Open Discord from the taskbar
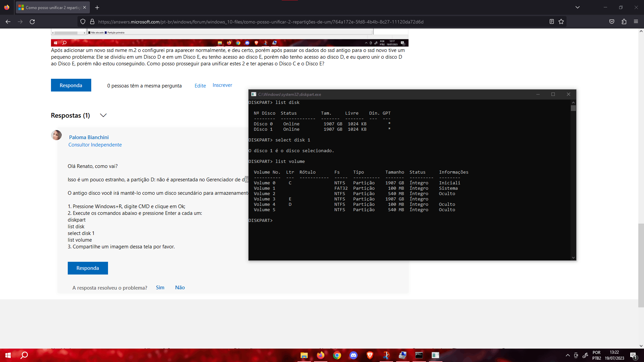This screenshot has width=644, height=362. (354, 355)
